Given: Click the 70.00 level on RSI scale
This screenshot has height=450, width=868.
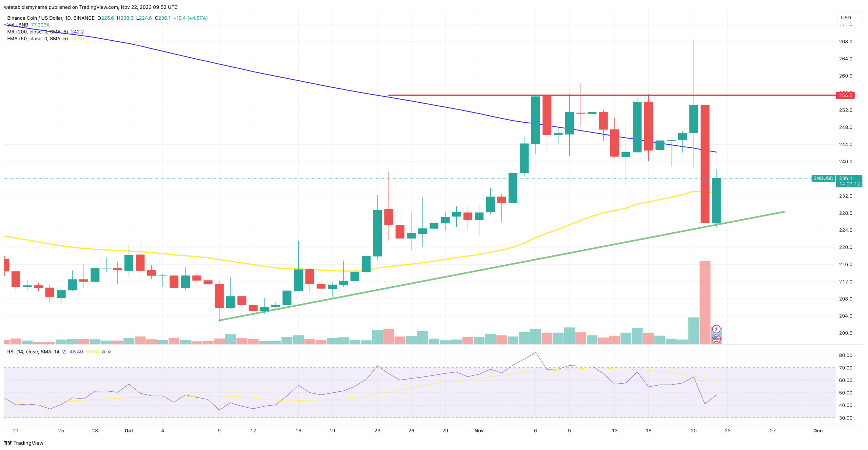Looking at the screenshot, I should tap(845, 368).
